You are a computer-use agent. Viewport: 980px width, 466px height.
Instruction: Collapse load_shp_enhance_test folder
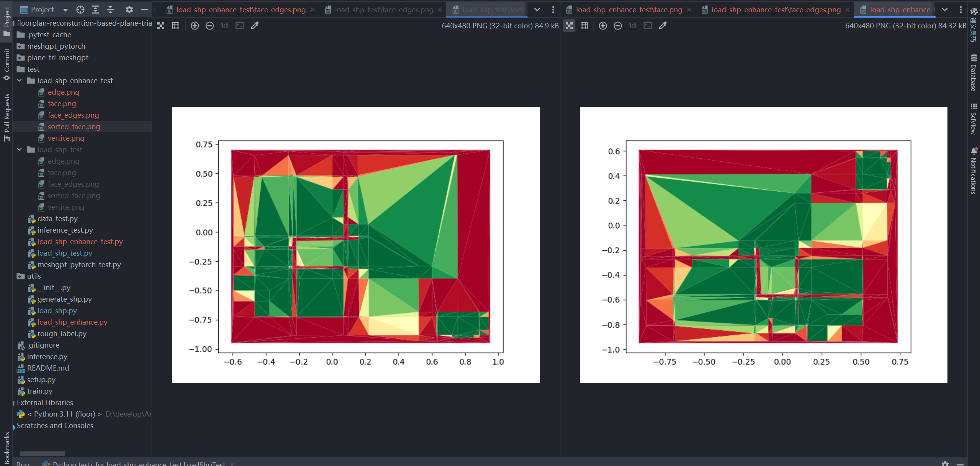click(x=20, y=80)
